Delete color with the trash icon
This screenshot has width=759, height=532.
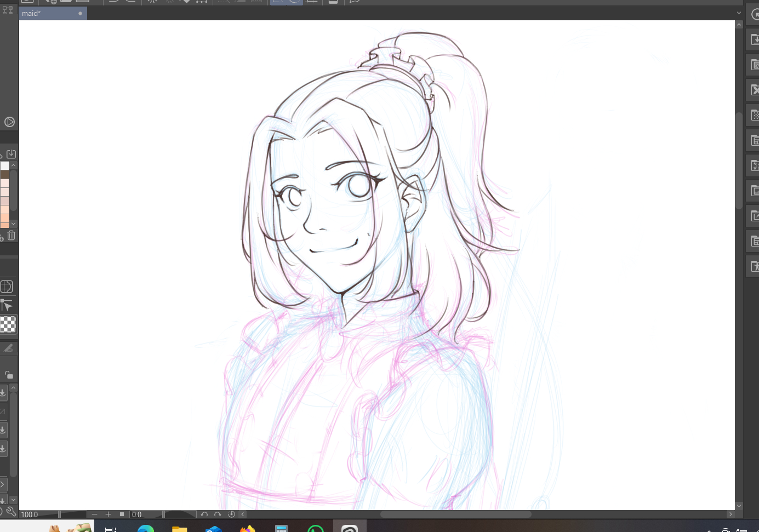[x=11, y=236]
